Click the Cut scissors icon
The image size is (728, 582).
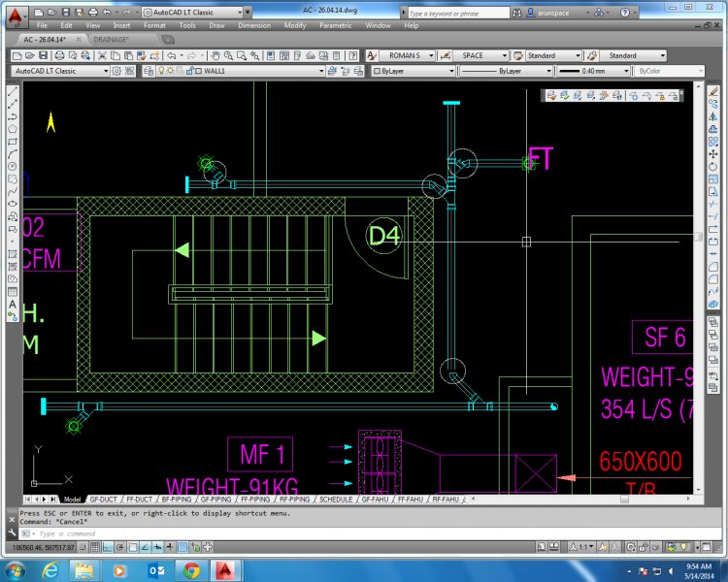(x=102, y=55)
